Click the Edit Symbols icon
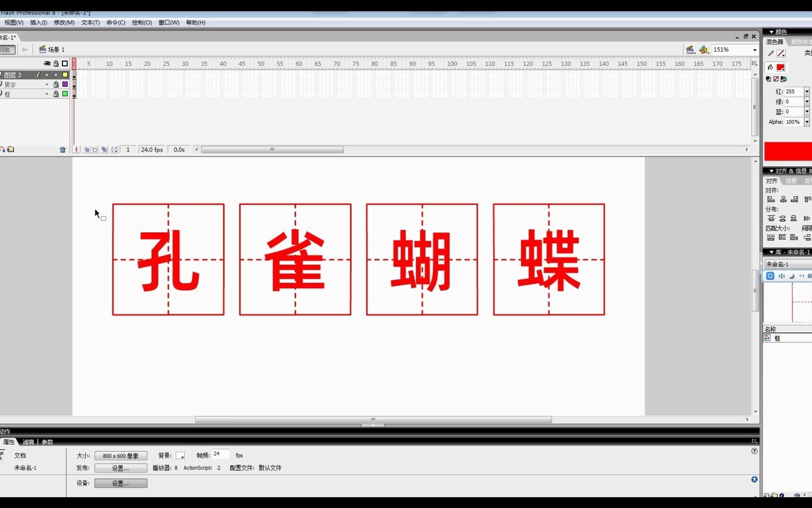Screen dimensions: 812x508 pyautogui.click(x=703, y=49)
